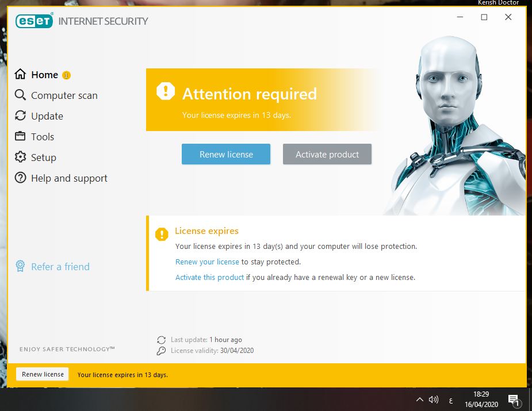Click bottom bar 'Your license expires in 13 days.'
The width and height of the screenshot is (532, 411).
point(123,375)
